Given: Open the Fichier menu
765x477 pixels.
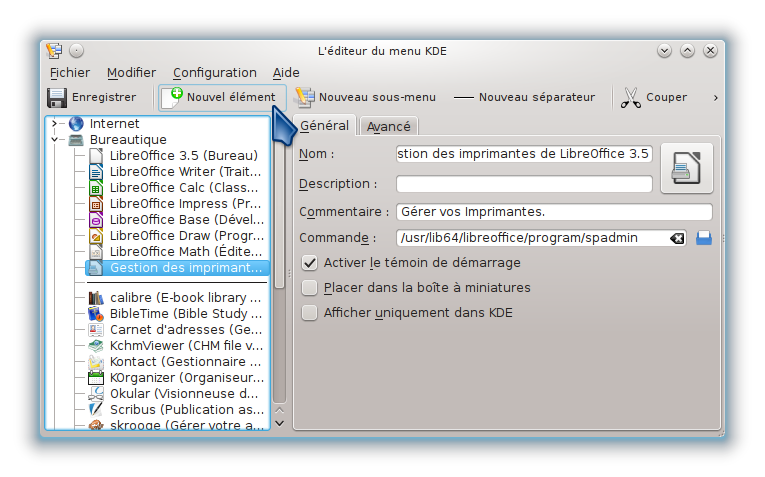Looking at the screenshot, I should (x=70, y=73).
